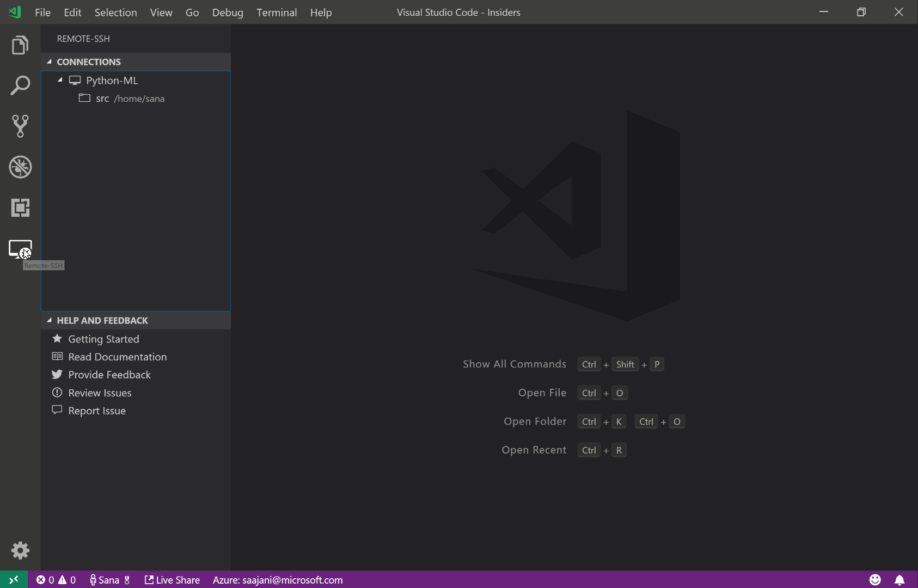Click the Report Issue link
The width and height of the screenshot is (918, 588).
click(96, 411)
